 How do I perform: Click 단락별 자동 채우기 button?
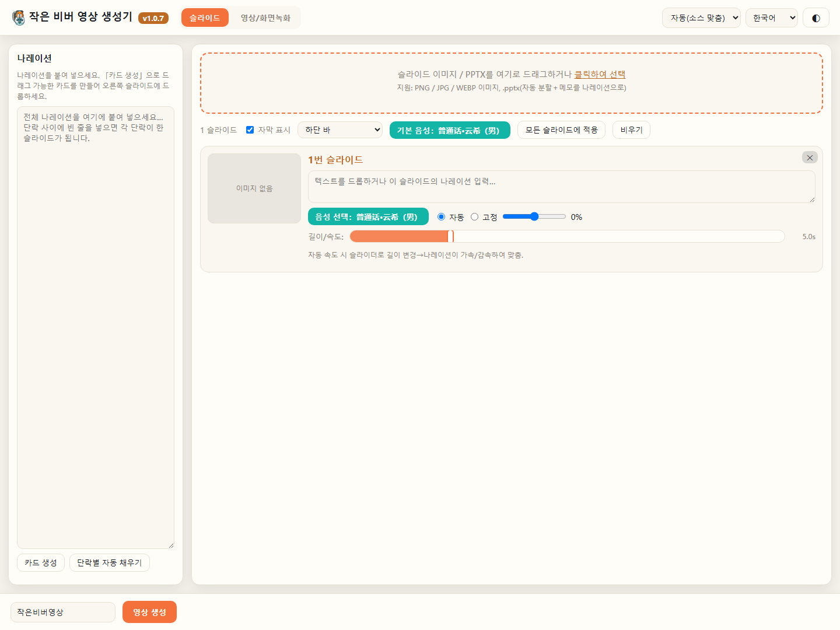click(x=110, y=563)
